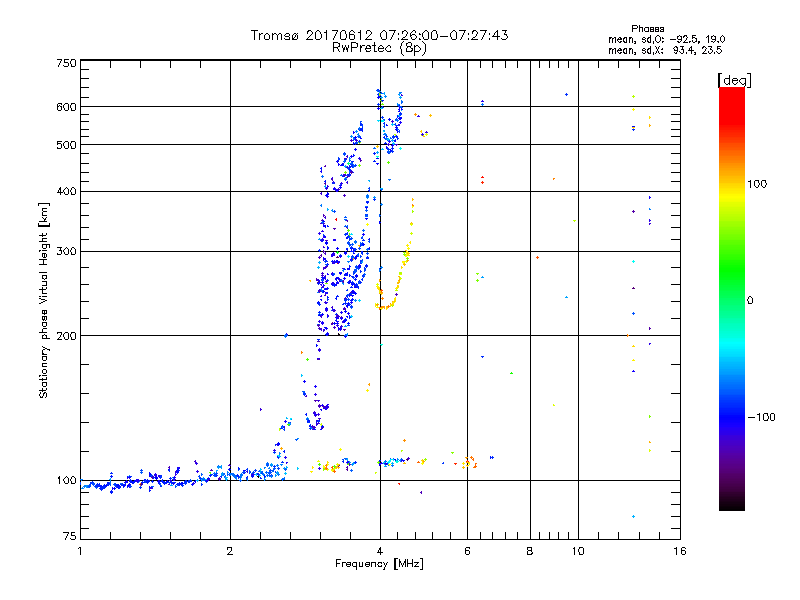Click the "8" frequency axis tick label
Screen dimensions: 800x600
pyautogui.click(x=530, y=551)
